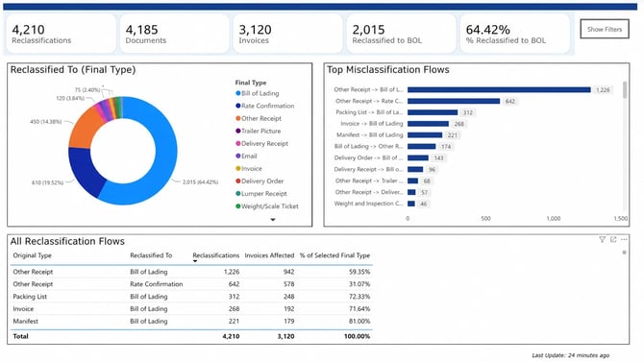This screenshot has width=644, height=362.
Task: Click Last Update 24 minutes ago text
Action: (x=571, y=355)
